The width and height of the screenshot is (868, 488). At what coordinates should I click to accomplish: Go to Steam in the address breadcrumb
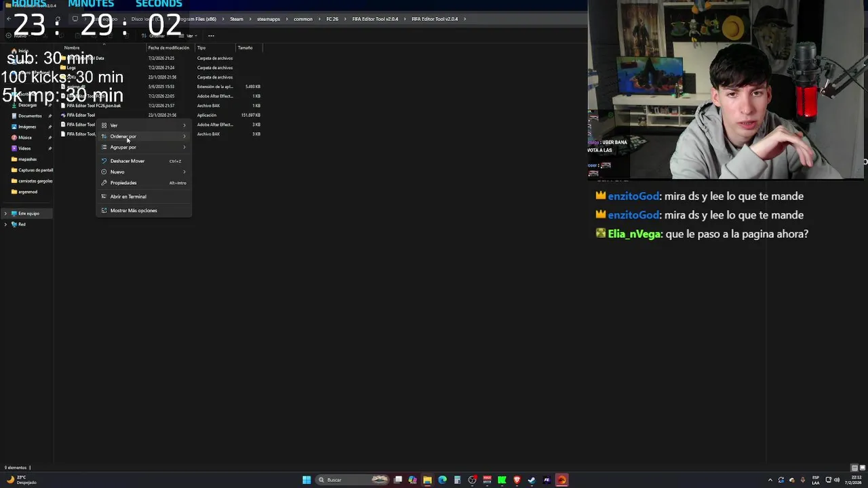(x=236, y=19)
